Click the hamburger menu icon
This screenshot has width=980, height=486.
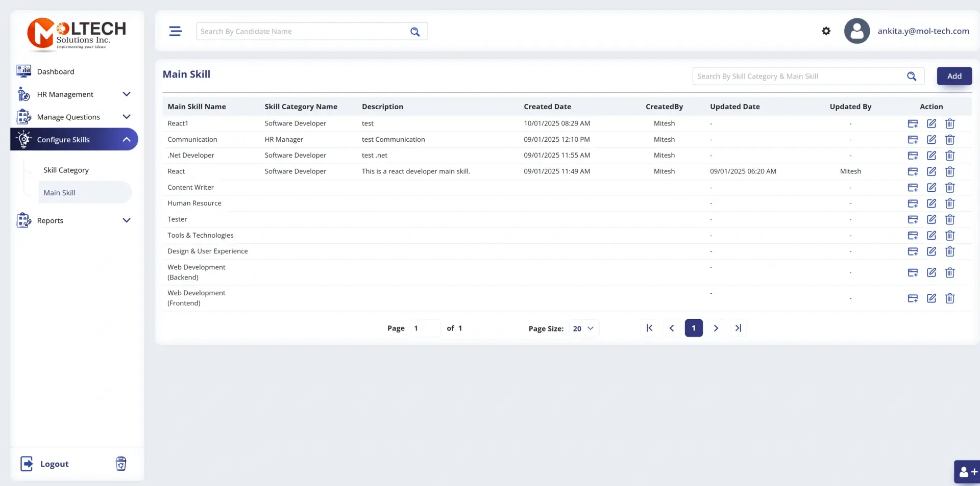point(175,31)
